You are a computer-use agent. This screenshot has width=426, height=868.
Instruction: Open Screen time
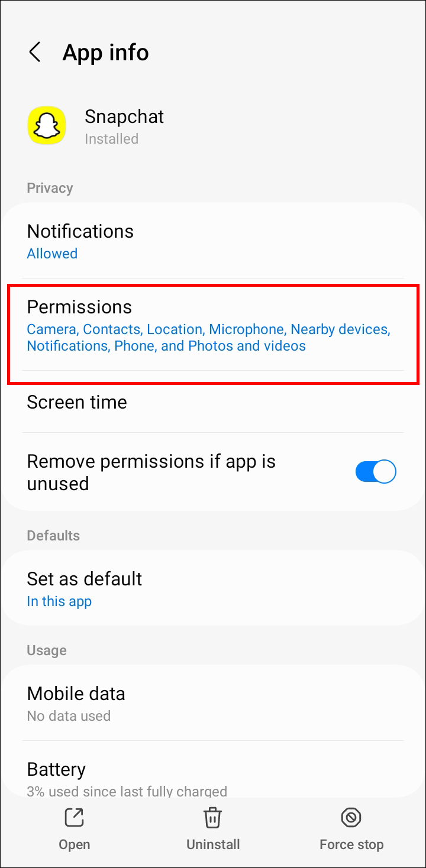tap(213, 402)
